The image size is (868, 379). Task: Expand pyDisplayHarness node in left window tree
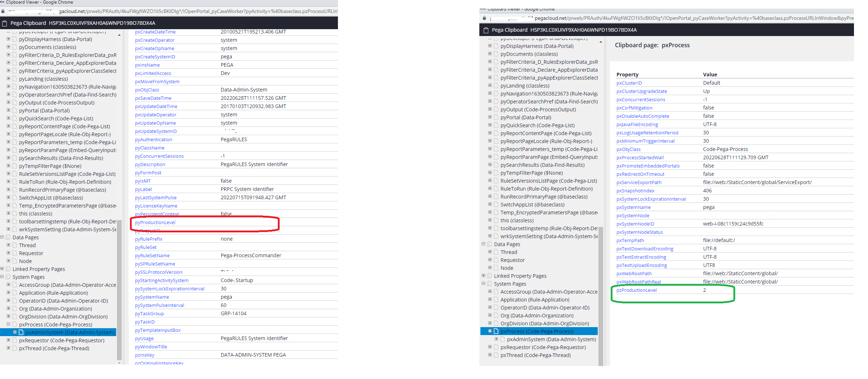click(8, 39)
